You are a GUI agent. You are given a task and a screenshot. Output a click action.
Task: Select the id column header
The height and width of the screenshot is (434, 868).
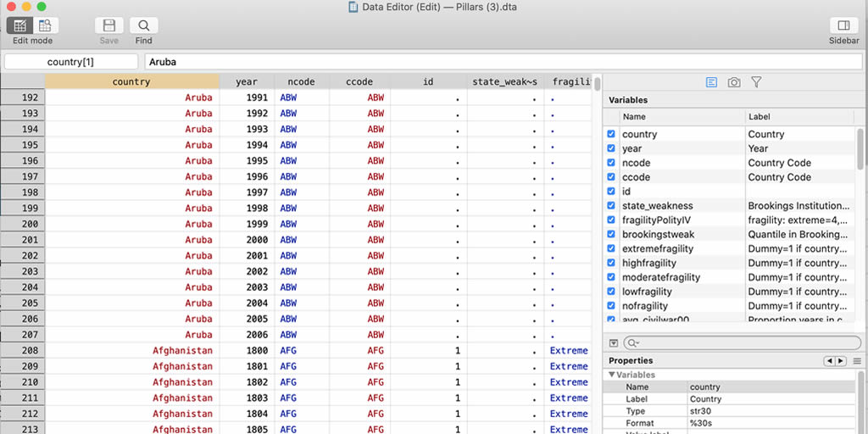click(428, 81)
